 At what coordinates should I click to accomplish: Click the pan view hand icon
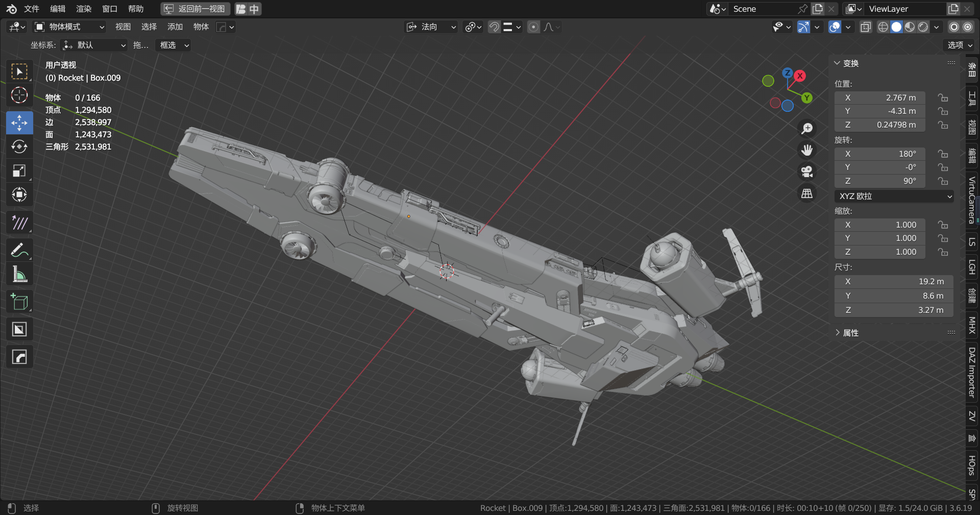[807, 150]
